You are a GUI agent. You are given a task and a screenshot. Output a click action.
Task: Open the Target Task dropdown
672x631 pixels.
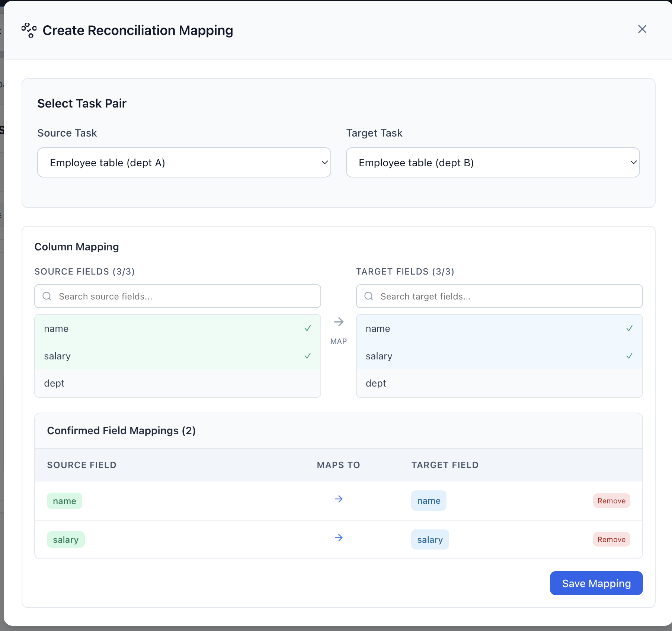[x=493, y=163]
